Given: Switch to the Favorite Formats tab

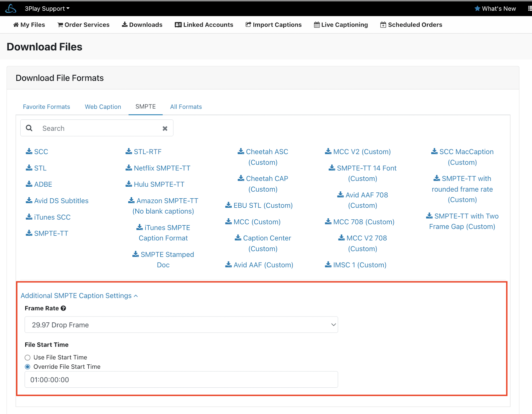Looking at the screenshot, I should tap(47, 107).
